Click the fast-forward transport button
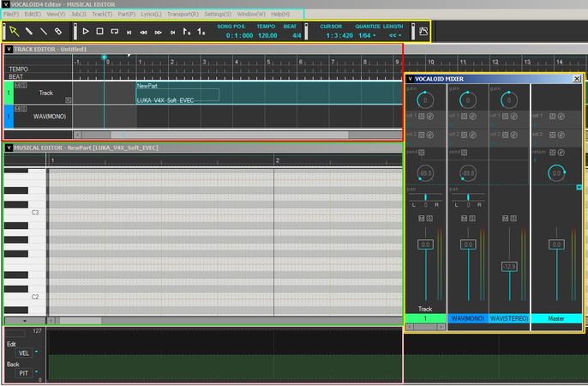The image size is (588, 386). click(159, 33)
